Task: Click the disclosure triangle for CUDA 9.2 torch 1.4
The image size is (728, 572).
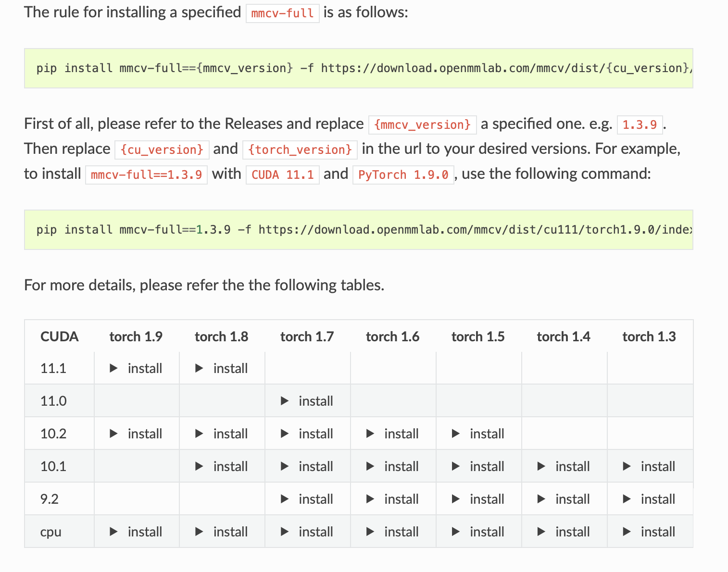Action: point(540,499)
